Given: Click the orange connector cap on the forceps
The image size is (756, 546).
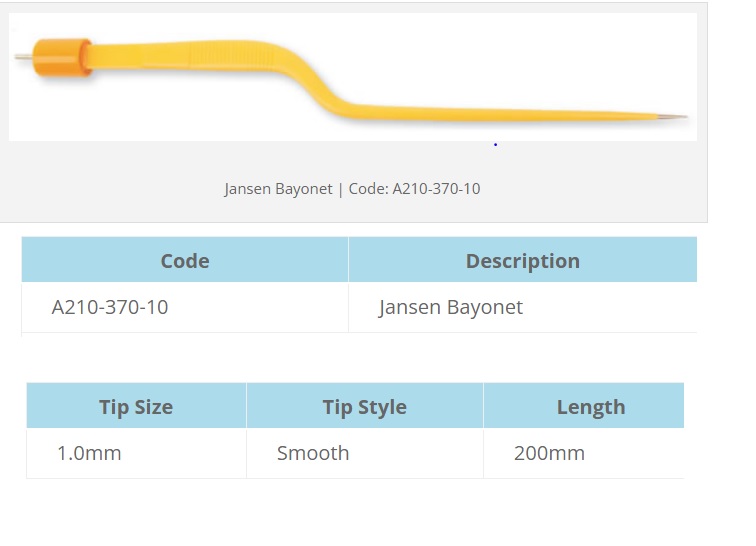Looking at the screenshot, I should tap(62, 56).
